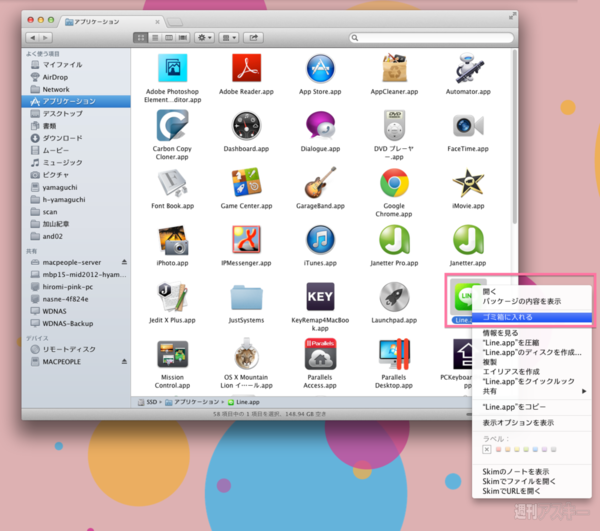Click the Parallels Desktop.app icon
Viewport: 600px width, 531px height.
[x=394, y=354]
